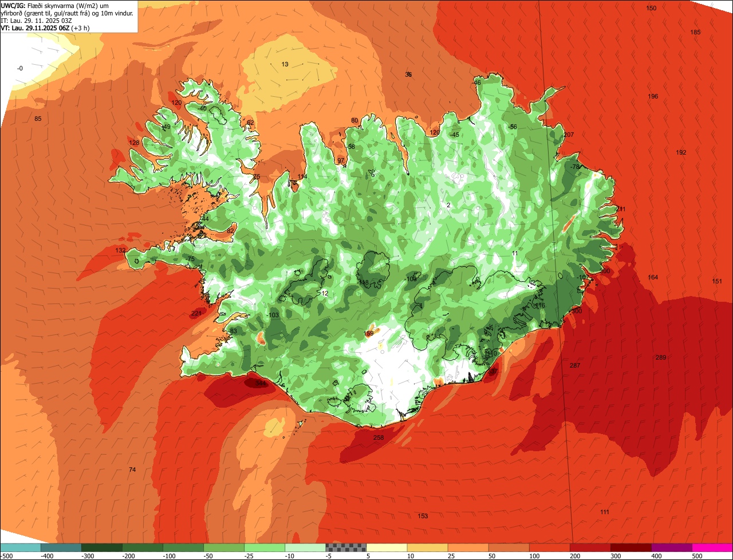The width and height of the screenshot is (733, 560).
Task: Click the map value '36' north of Iceland
Action: (408, 74)
